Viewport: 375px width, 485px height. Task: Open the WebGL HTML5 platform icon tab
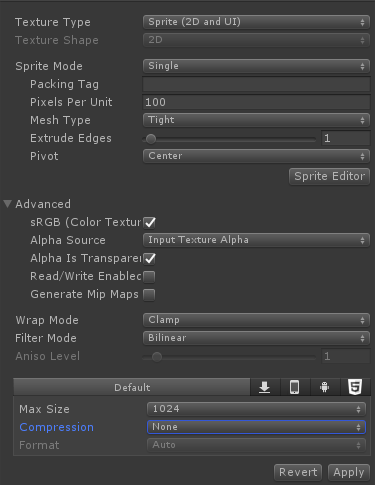pos(355,387)
